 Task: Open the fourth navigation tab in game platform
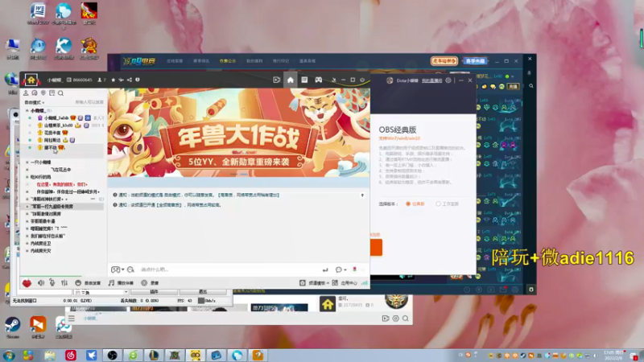click(254, 61)
